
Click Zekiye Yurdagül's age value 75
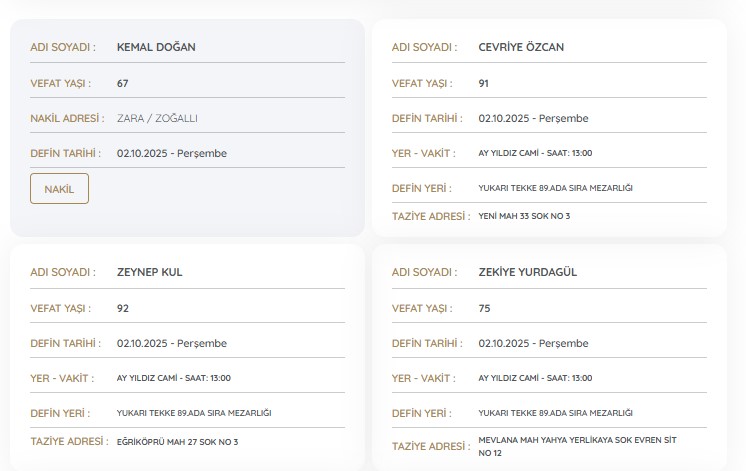coord(484,308)
